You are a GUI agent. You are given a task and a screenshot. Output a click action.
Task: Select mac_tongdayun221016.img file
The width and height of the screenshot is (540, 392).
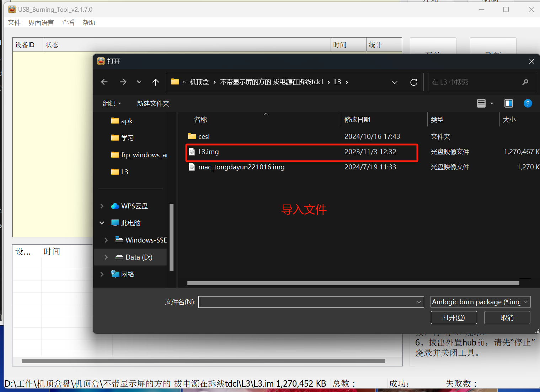click(241, 167)
